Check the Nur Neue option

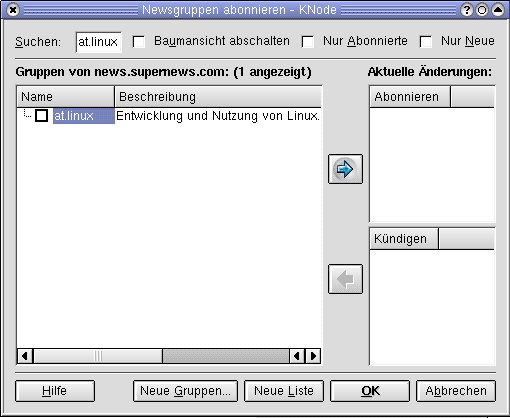[x=426, y=42]
